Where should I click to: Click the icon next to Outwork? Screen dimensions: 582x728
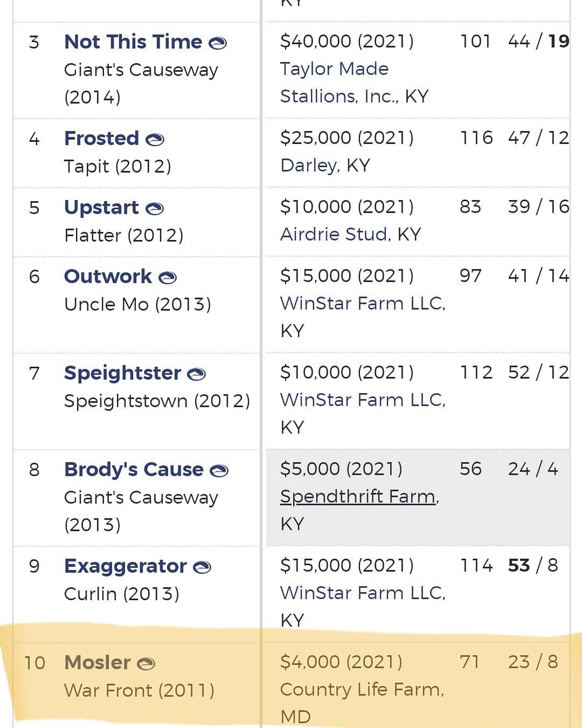tap(168, 277)
